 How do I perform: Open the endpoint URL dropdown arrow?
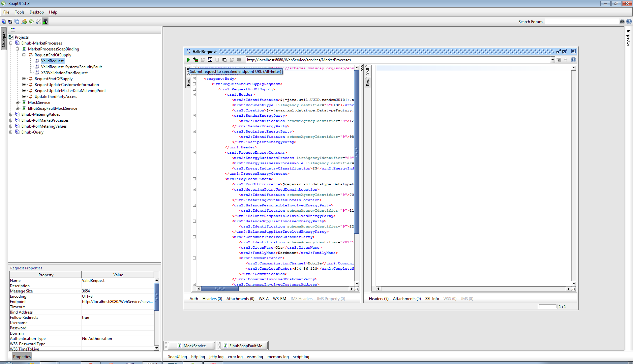click(x=552, y=60)
